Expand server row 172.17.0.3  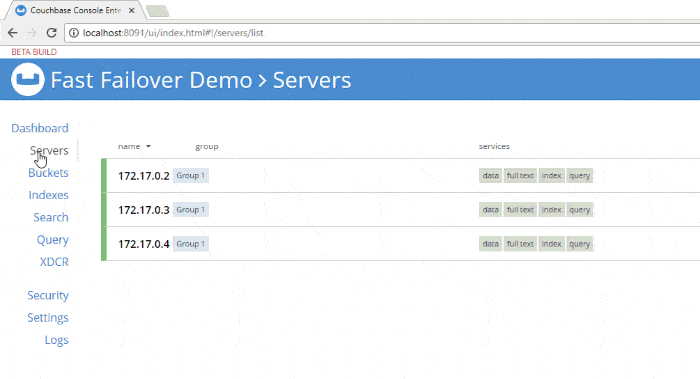point(400,210)
